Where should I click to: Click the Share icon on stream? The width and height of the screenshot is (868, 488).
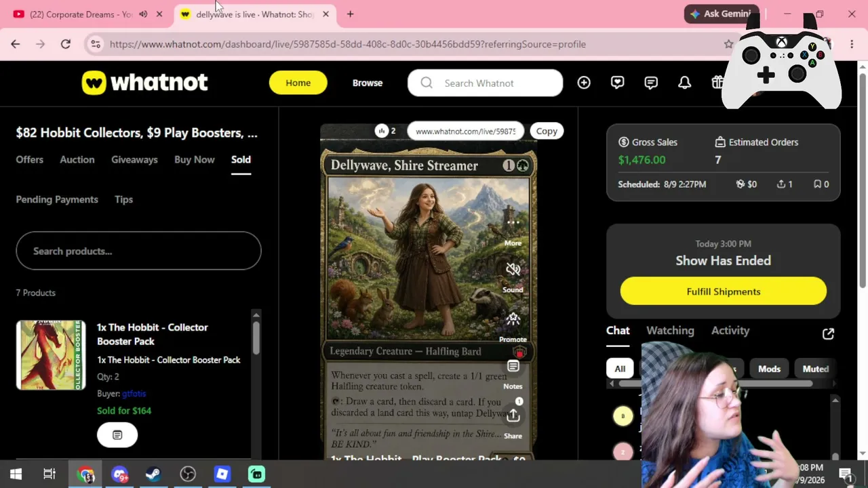pyautogui.click(x=513, y=415)
